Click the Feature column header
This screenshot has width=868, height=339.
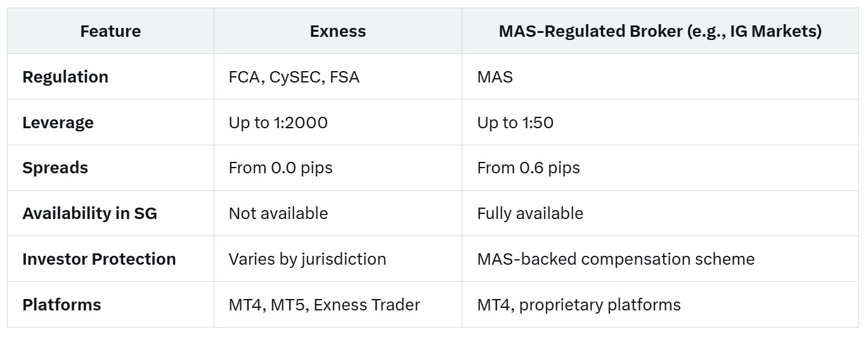[x=110, y=31]
